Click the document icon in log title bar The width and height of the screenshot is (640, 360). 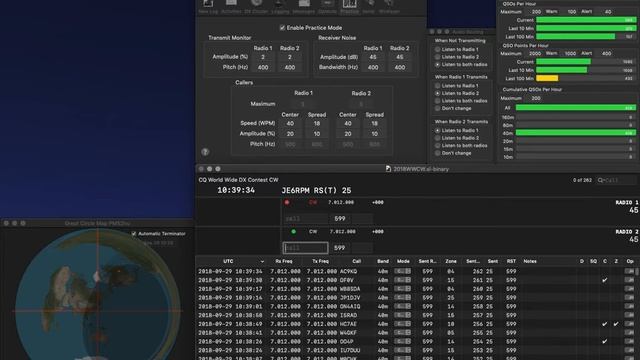click(388, 169)
